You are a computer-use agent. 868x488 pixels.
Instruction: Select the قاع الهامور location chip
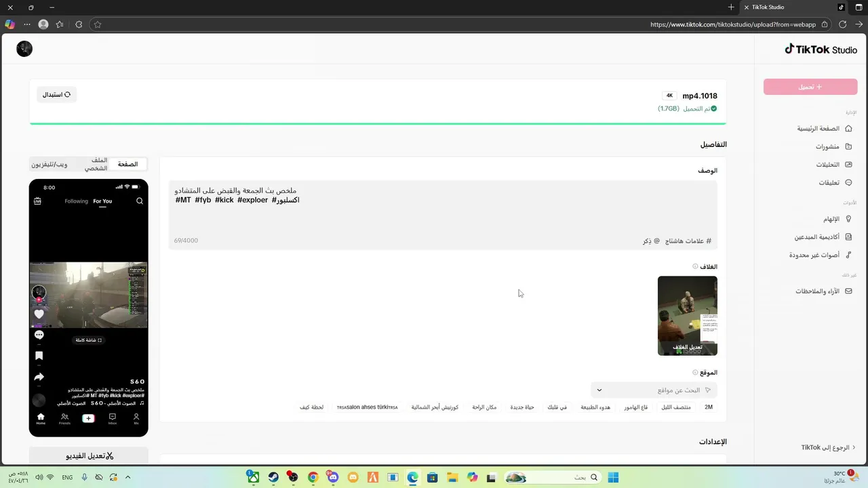636,407
